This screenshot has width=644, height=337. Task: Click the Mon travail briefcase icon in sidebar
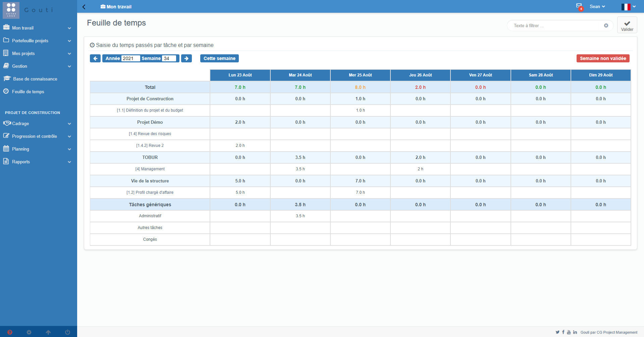(x=6, y=27)
